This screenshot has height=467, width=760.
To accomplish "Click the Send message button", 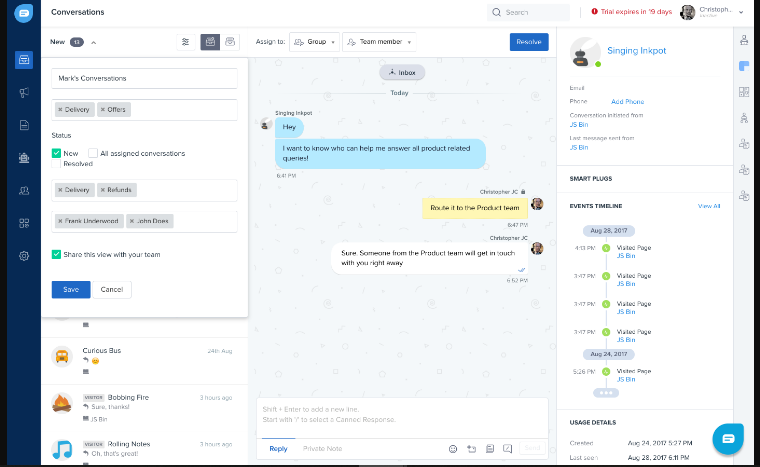I will 532,448.
